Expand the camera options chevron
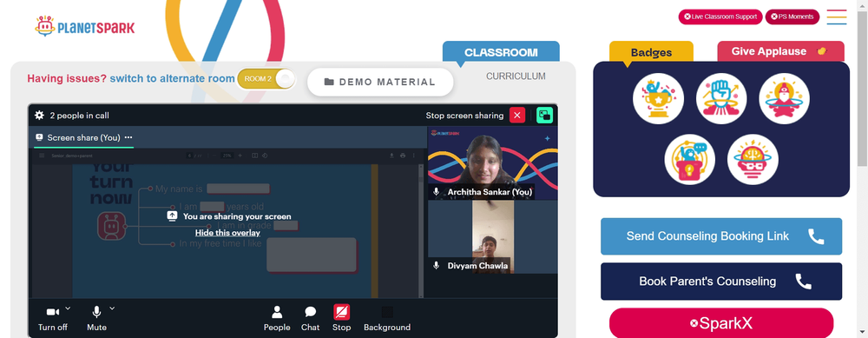 pyautogui.click(x=68, y=308)
